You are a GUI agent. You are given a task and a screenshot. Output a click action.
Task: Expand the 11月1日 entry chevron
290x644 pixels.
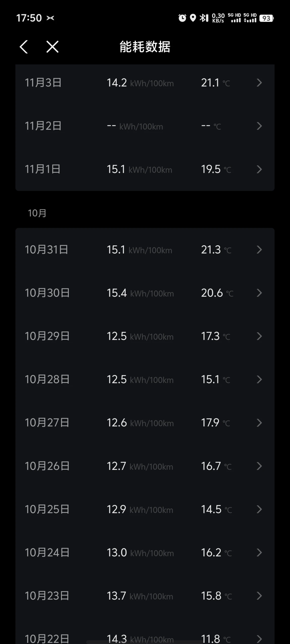coord(259,169)
